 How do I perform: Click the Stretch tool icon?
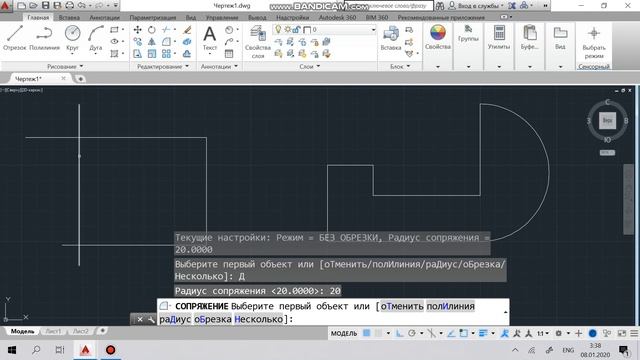138,54
